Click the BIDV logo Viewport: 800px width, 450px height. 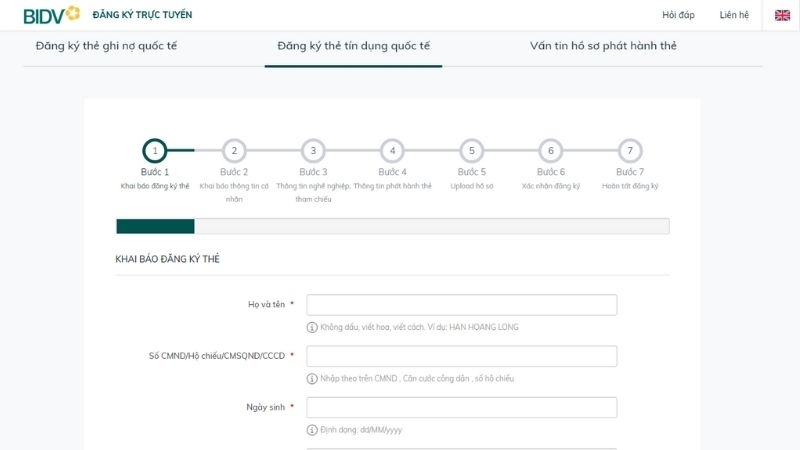coord(52,15)
